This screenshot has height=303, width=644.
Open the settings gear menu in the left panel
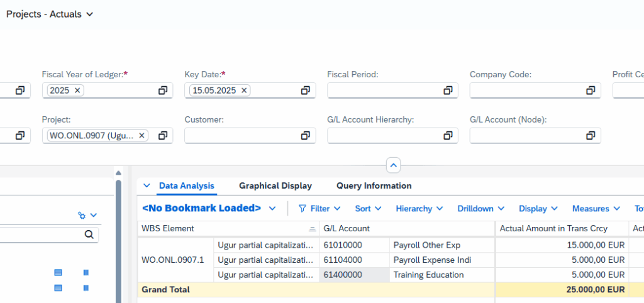point(87,216)
